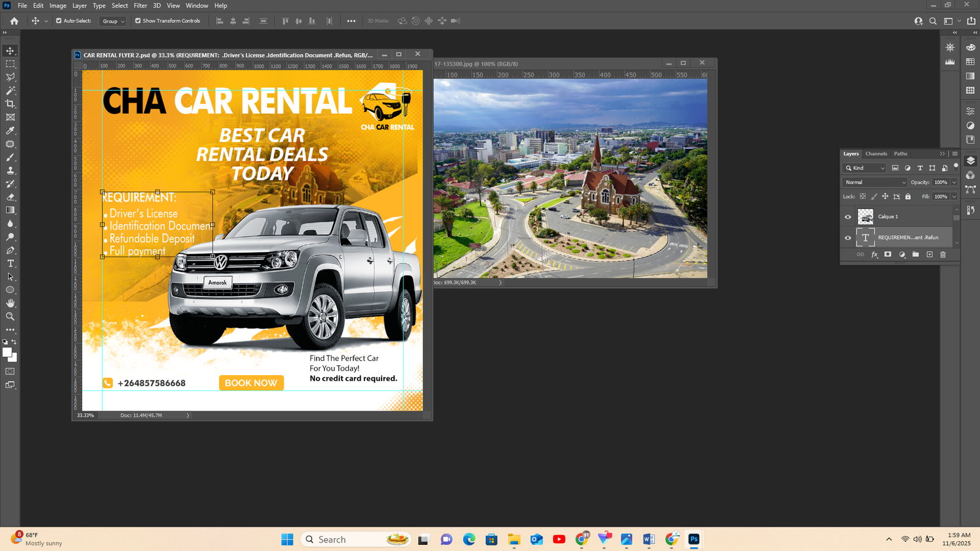Open the Filter menu

pyautogui.click(x=140, y=6)
